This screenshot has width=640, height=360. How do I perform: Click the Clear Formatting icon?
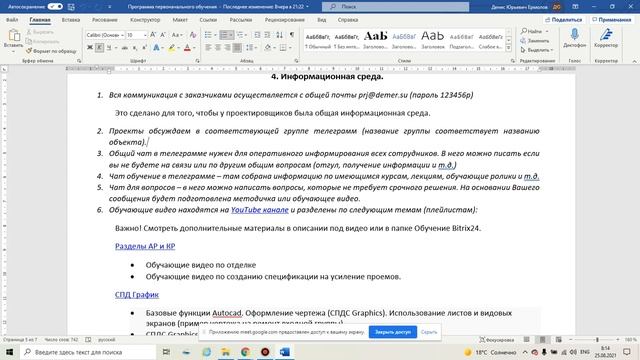193,35
